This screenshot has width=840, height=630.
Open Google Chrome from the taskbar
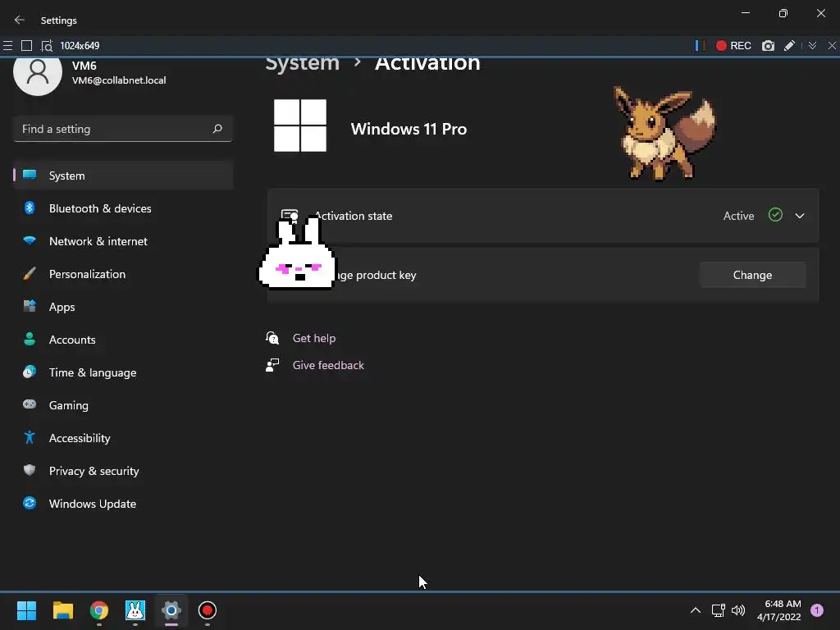[99, 610]
